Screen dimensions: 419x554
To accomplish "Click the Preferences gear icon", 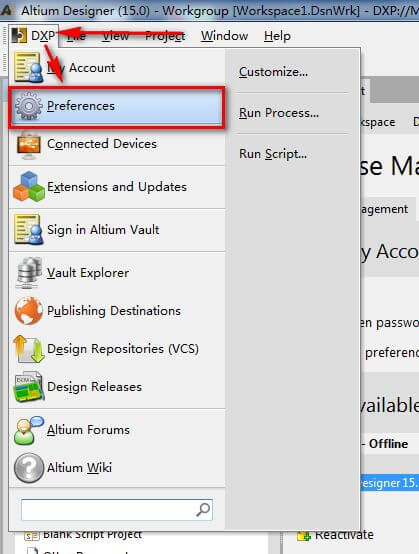I will coord(29,106).
